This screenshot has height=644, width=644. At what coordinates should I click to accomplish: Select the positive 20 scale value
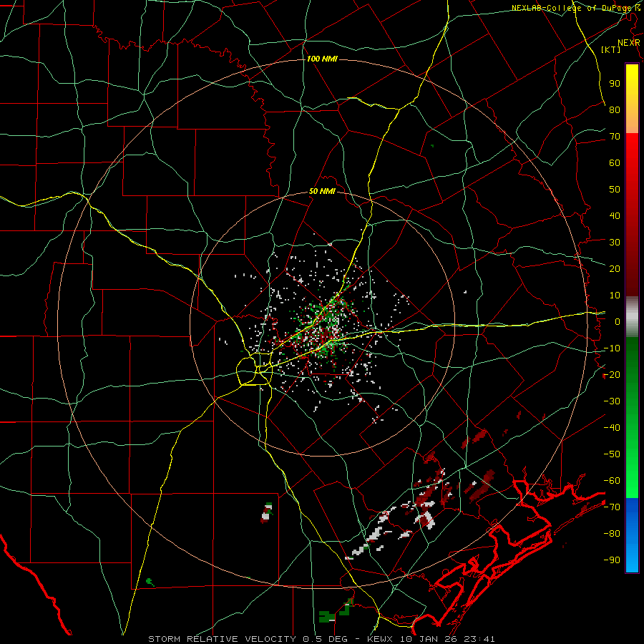pyautogui.click(x=615, y=268)
